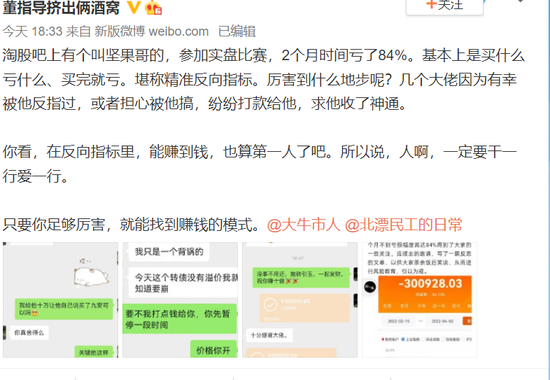Click the sentence 只要你足够厉害，就能找到赚钱的模式
Viewport: 550px width, 380px height.
(x=131, y=225)
